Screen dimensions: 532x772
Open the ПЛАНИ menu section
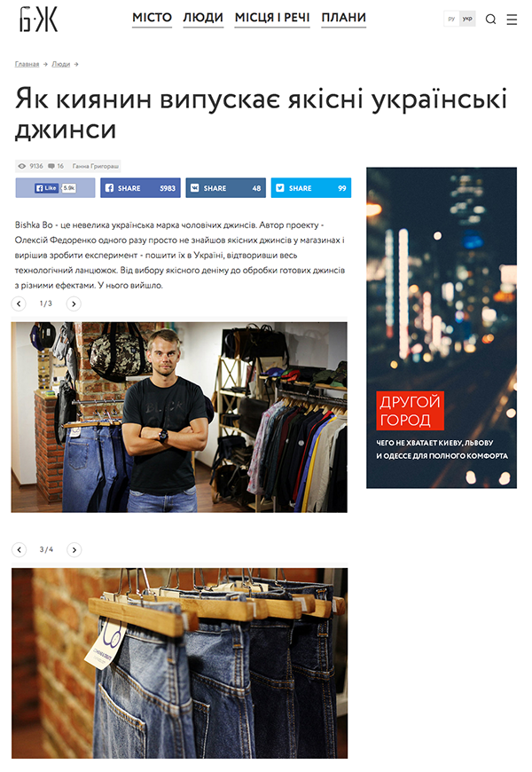(343, 19)
